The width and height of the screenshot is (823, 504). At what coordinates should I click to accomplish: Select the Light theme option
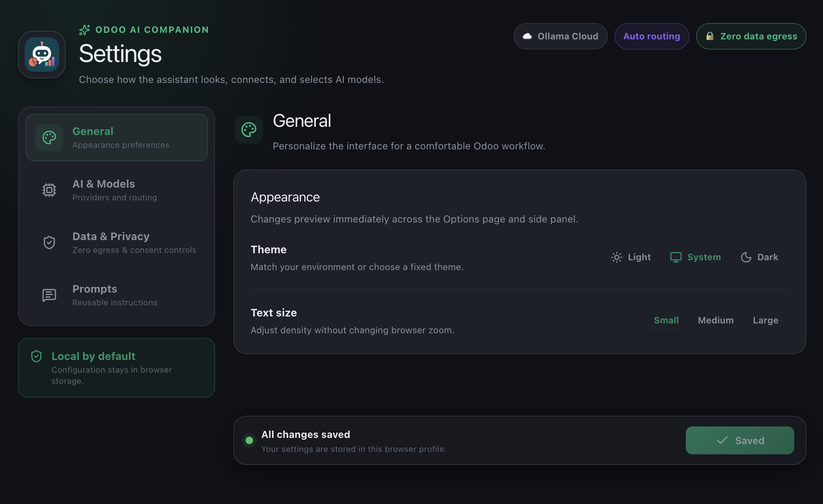click(x=631, y=257)
